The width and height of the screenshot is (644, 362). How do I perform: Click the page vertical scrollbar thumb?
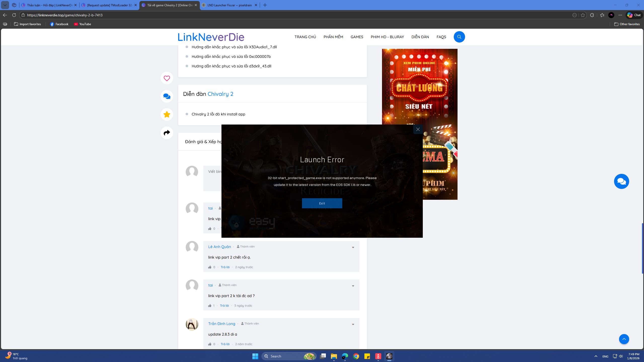click(x=642, y=248)
